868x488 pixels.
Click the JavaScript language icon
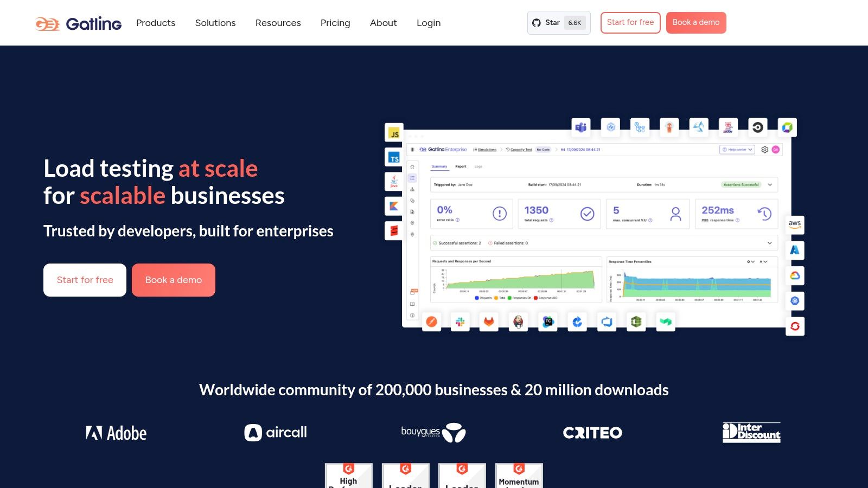click(394, 132)
